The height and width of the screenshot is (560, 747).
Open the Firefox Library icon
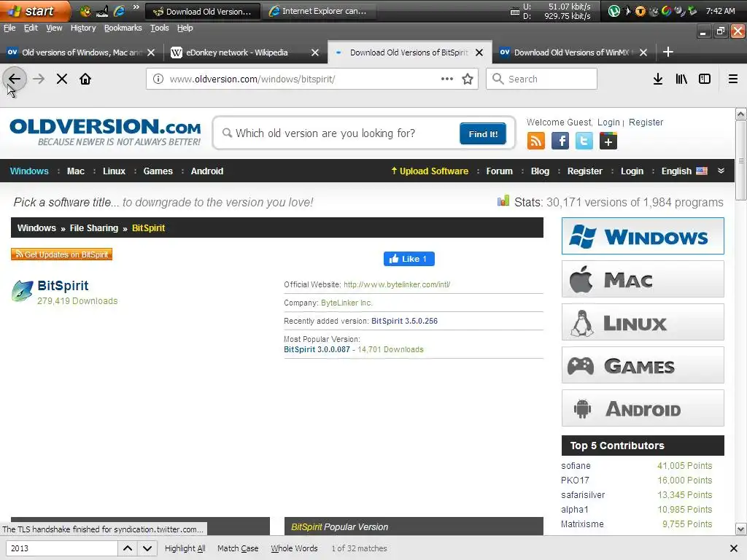[x=681, y=79]
